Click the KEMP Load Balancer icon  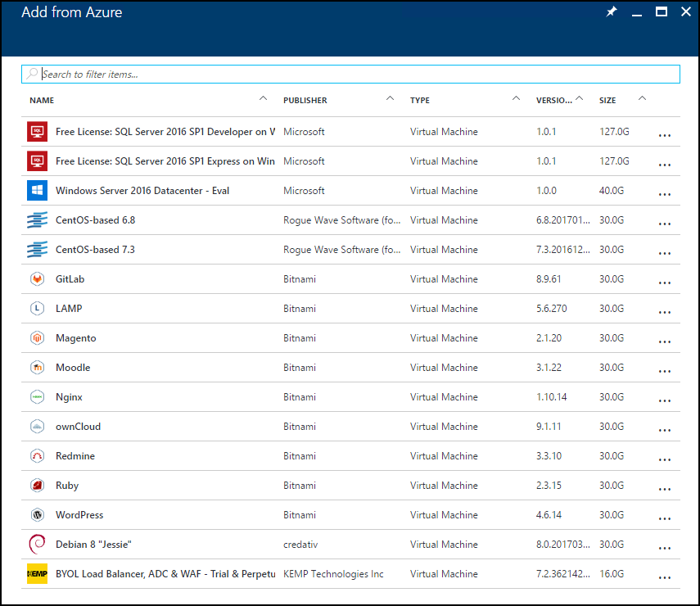click(34, 573)
